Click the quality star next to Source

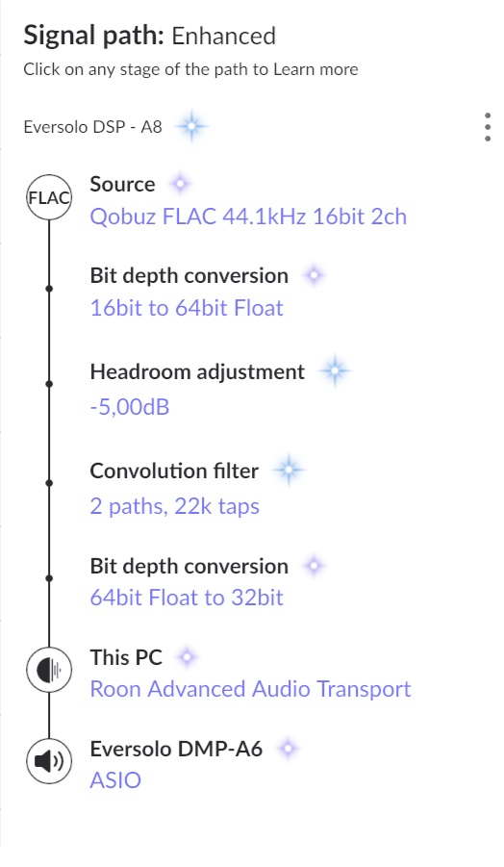tap(180, 184)
